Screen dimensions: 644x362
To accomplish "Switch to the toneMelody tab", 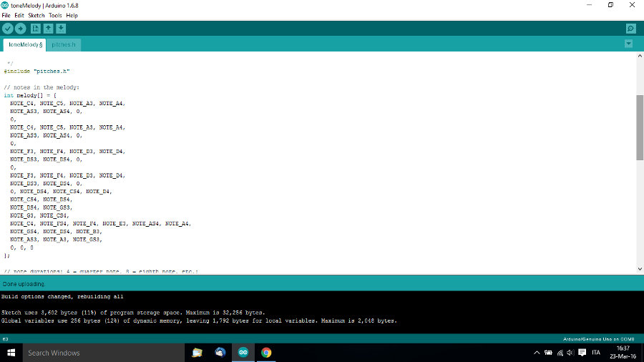I will click(24, 45).
